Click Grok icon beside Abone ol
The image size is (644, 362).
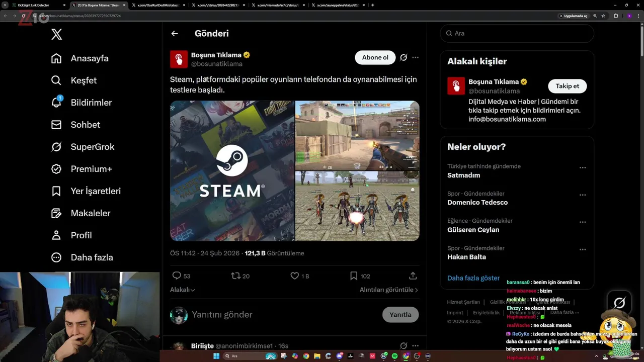coord(404,57)
